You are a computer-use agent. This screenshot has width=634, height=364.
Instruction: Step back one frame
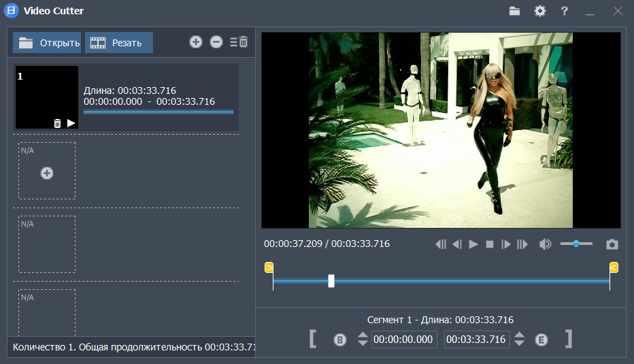coord(457,244)
